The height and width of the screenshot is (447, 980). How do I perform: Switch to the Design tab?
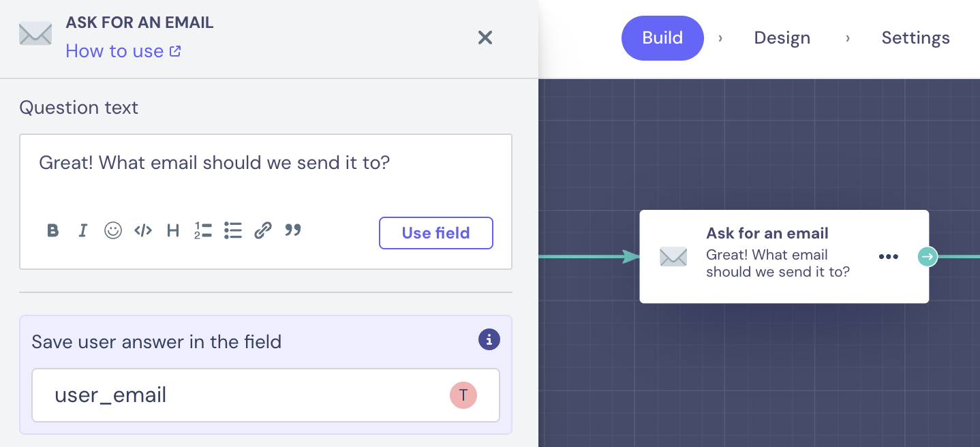click(782, 38)
